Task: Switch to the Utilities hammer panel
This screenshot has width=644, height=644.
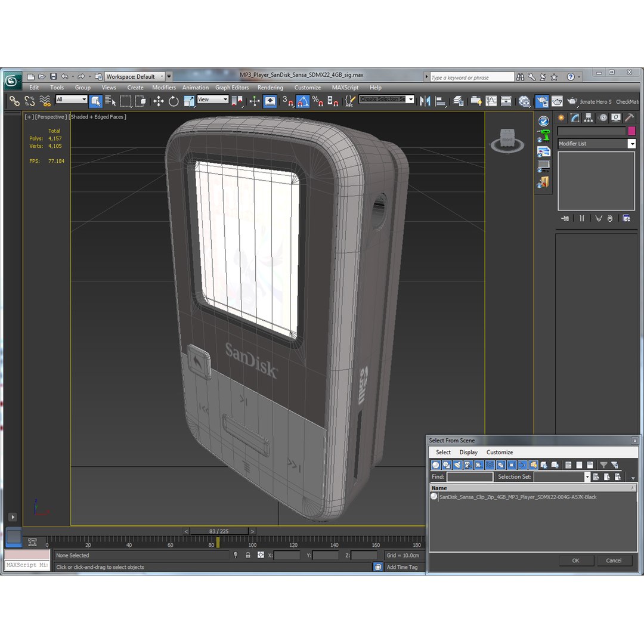Action: (629, 118)
